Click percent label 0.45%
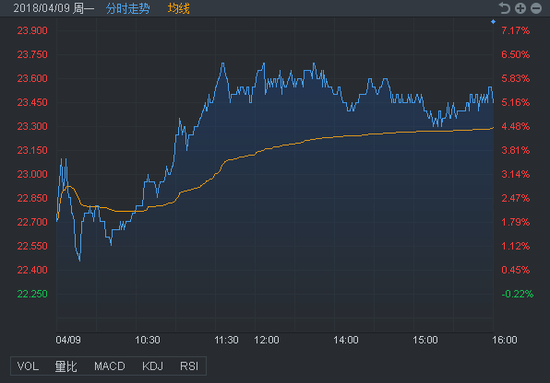Screen dimensions: 550x383 pyautogui.click(x=515, y=270)
